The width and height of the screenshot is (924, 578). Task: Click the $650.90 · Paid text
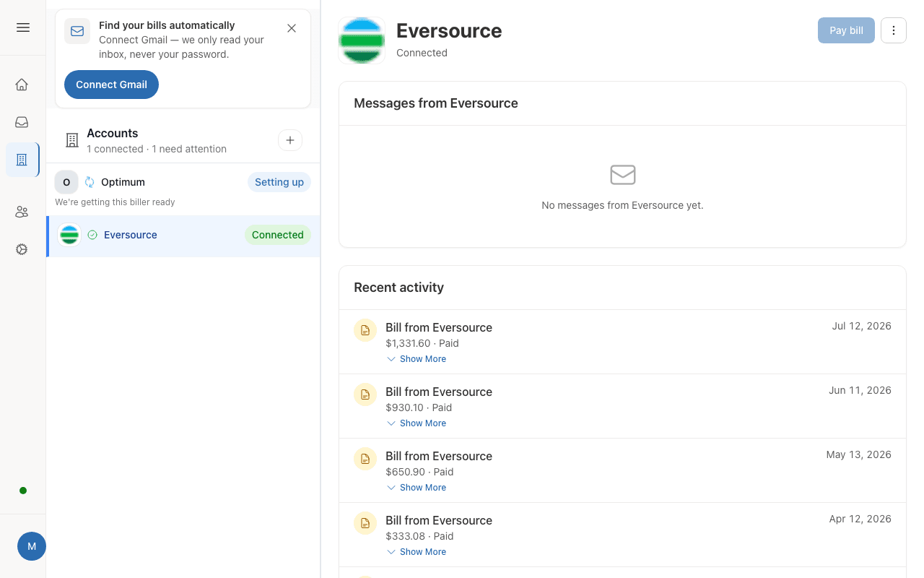pyautogui.click(x=419, y=472)
